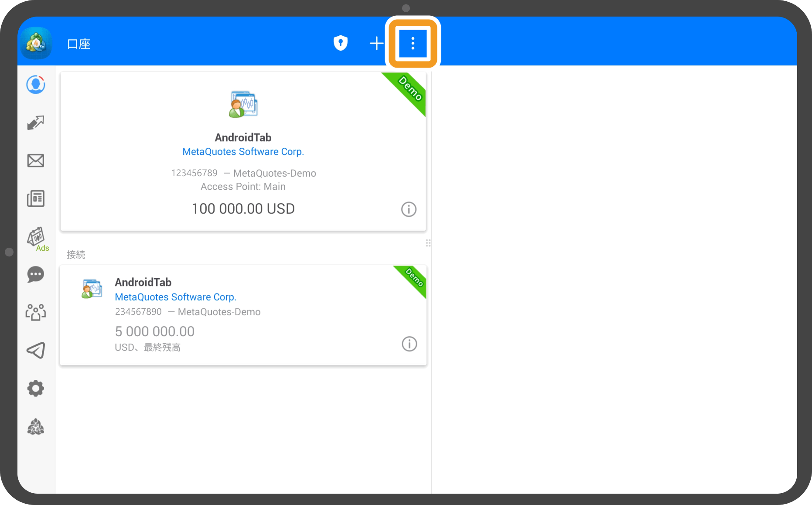Open the paper plane messages icon
Image resolution: width=812 pixels, height=505 pixels.
(x=36, y=350)
